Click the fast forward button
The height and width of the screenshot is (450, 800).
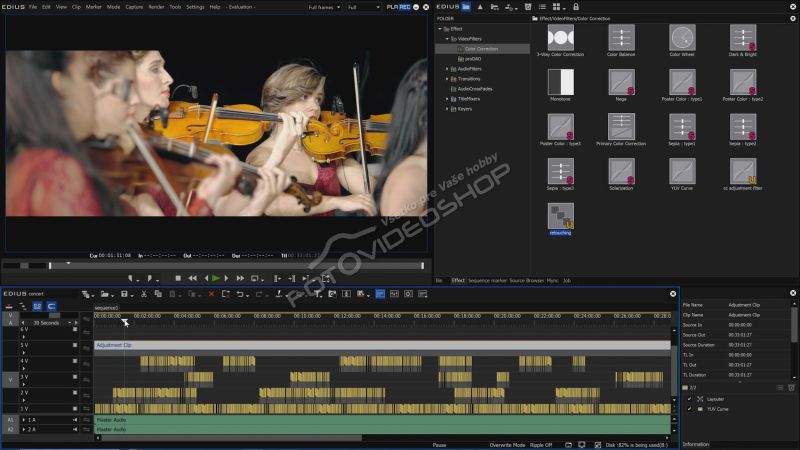[240, 278]
